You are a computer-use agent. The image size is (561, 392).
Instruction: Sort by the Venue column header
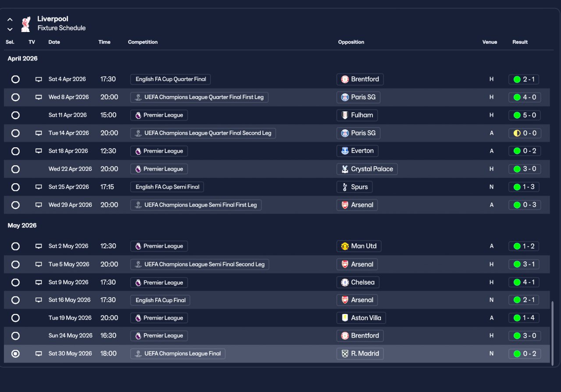tap(490, 42)
